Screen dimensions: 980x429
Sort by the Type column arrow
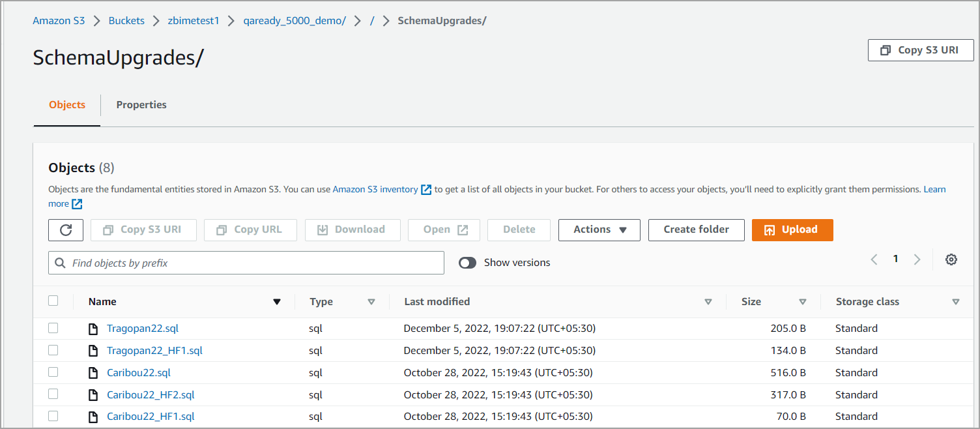371,302
